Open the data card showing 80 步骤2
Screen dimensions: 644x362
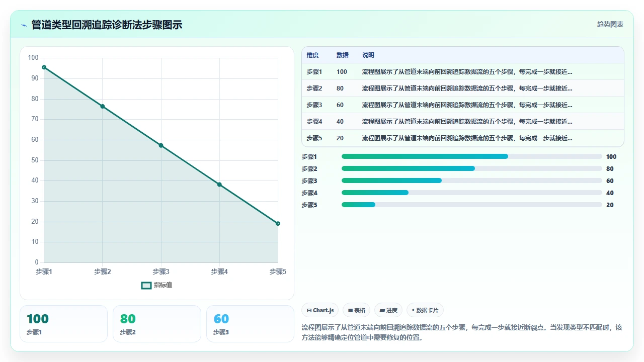tap(157, 324)
